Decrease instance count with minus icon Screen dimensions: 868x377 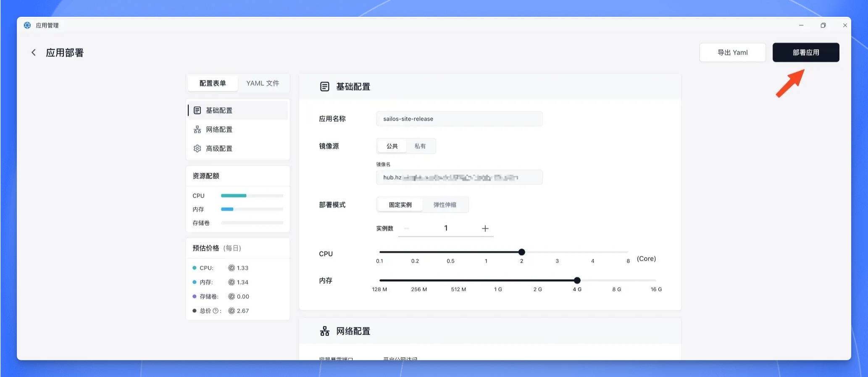406,228
